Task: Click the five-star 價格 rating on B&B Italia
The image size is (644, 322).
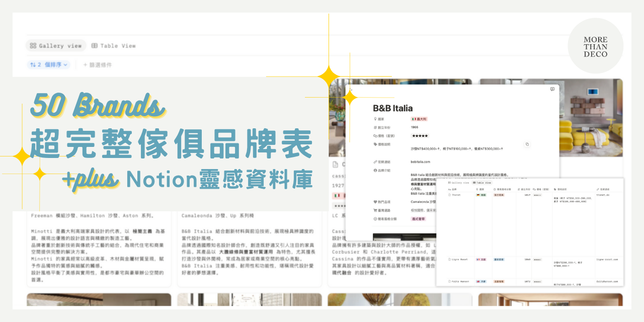Action: 420,135
